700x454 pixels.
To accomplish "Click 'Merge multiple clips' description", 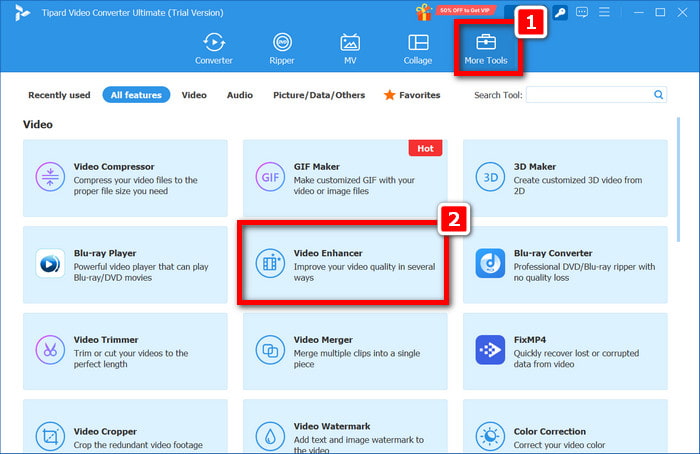I will click(357, 358).
